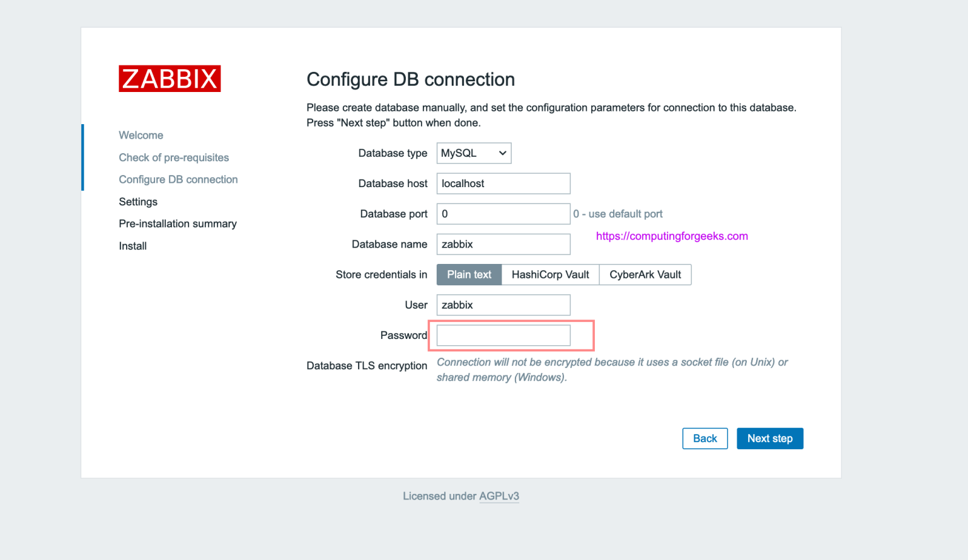Select the Database port field
Viewport: 968px width, 560px height.
tap(502, 214)
